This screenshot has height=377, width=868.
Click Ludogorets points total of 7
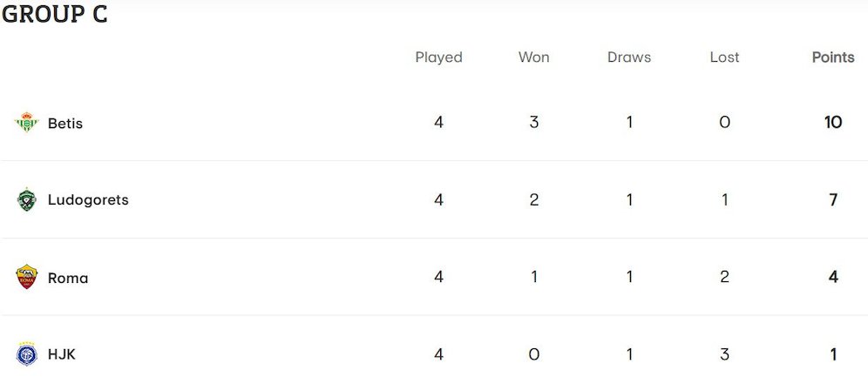[x=833, y=200]
